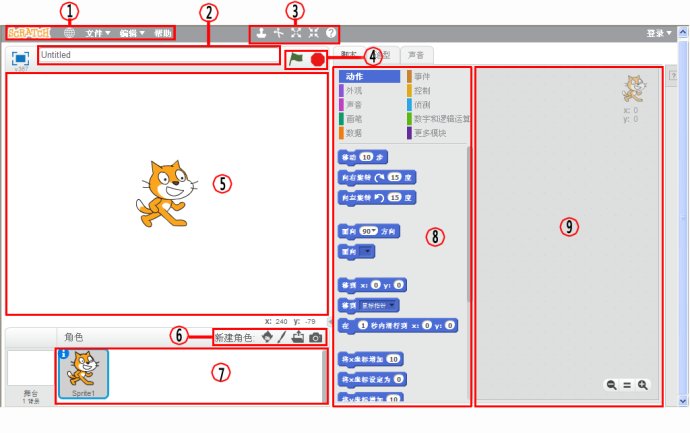Open the globe language selector
690x433 pixels.
[x=69, y=33]
